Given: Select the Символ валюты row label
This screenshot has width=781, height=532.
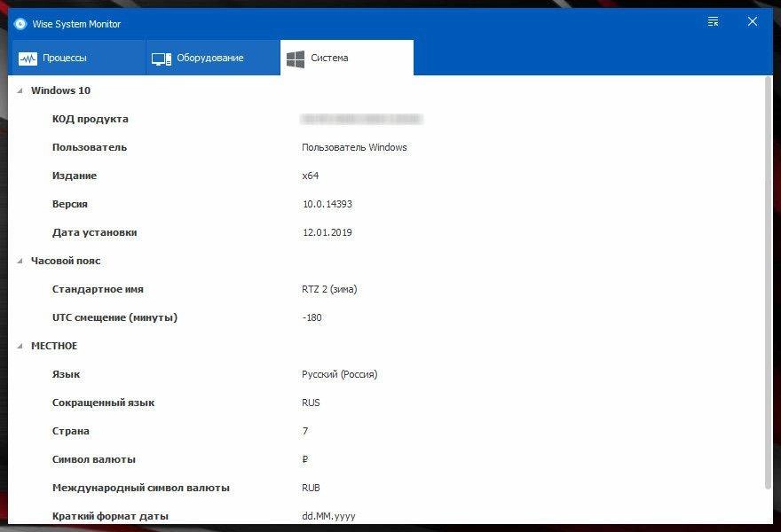Looking at the screenshot, I should (x=94, y=459).
